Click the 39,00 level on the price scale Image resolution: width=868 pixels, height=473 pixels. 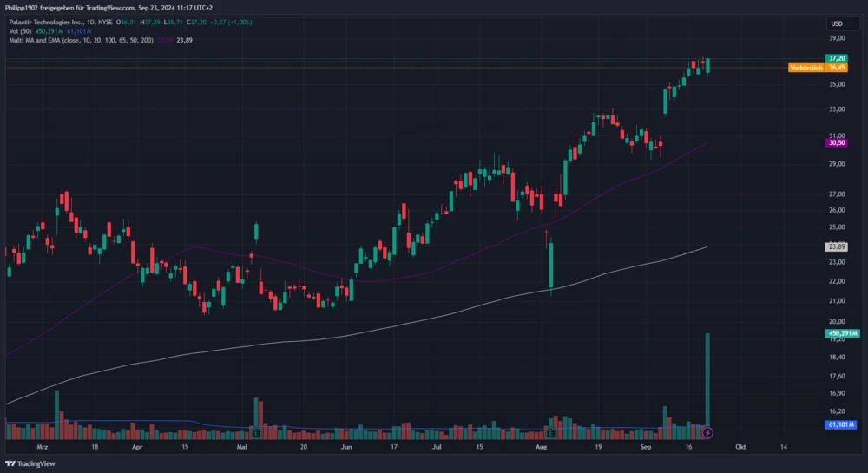tap(837, 38)
